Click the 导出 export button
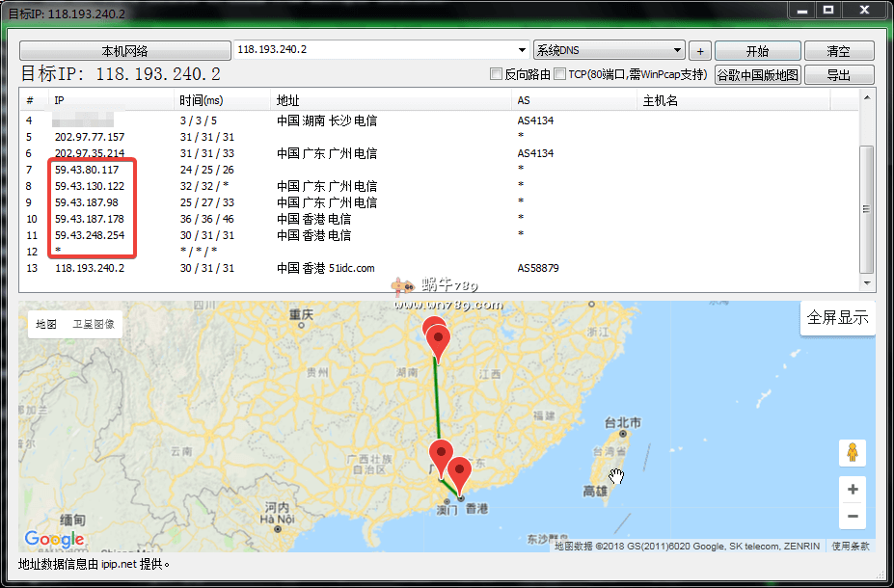Screen dimensions: 894x588 click(838, 75)
